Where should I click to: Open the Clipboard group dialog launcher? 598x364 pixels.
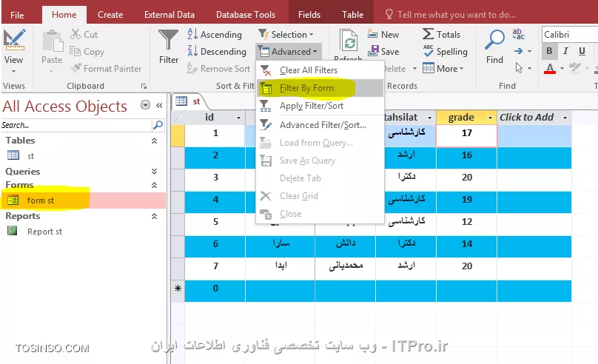pyautogui.click(x=144, y=86)
